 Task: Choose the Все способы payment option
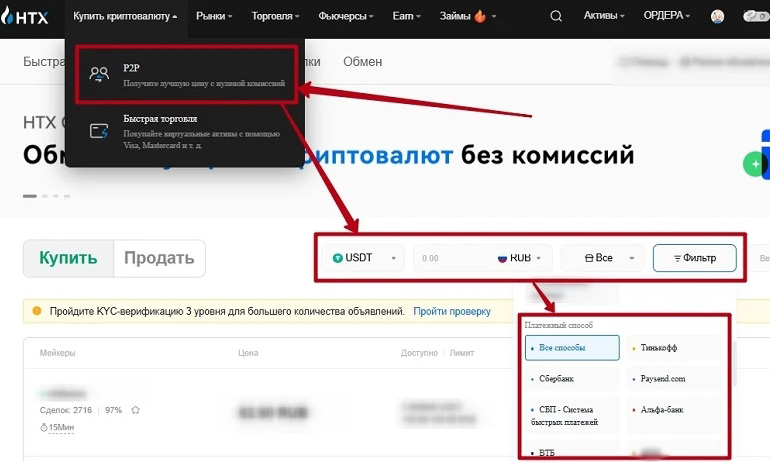click(572, 348)
